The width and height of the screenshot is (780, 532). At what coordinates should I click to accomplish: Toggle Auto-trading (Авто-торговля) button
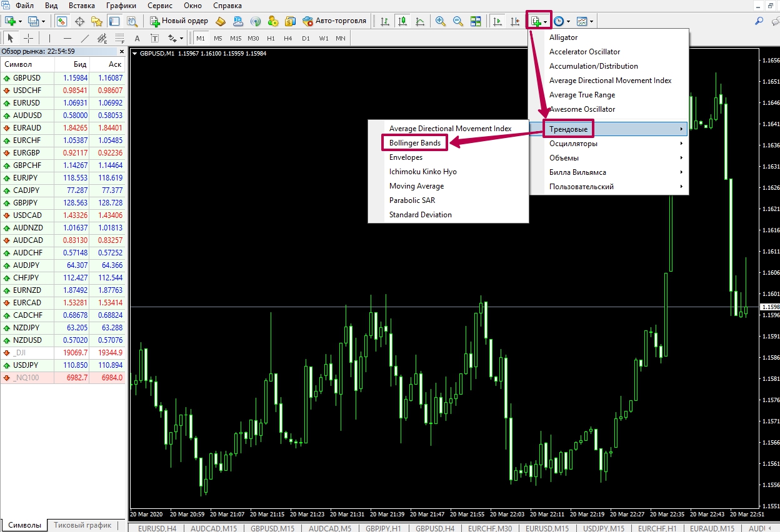334,21
